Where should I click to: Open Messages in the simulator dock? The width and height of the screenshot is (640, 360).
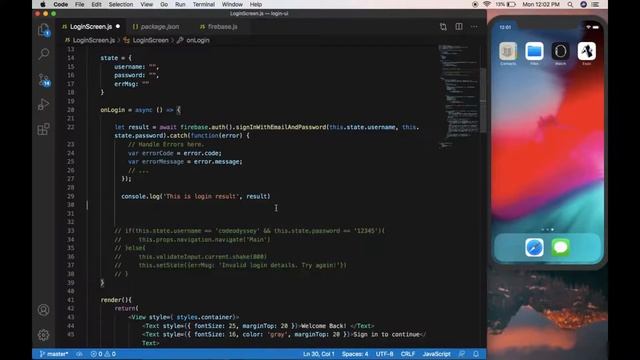point(560,247)
